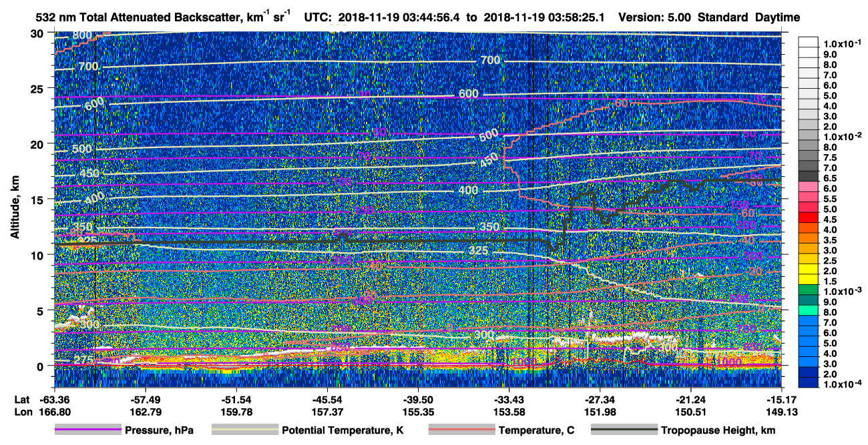Click the 1.0x10-2 colorbar label
Viewport: 868px width, 445px height.
(843, 135)
